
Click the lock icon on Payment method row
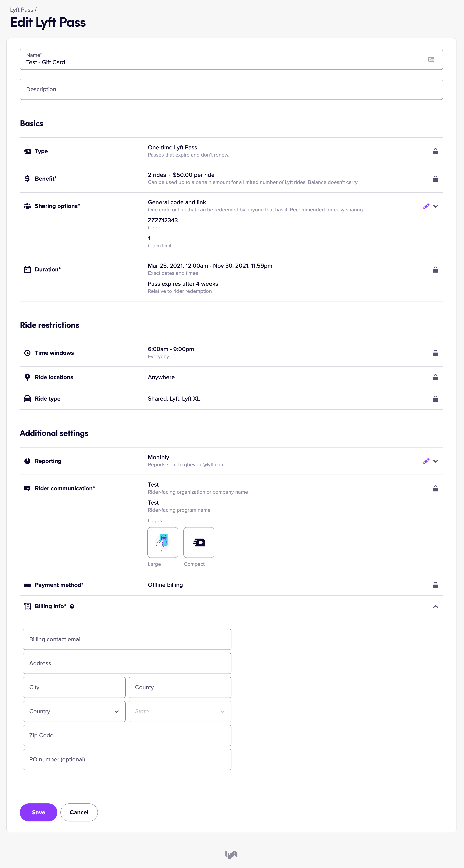[435, 585]
